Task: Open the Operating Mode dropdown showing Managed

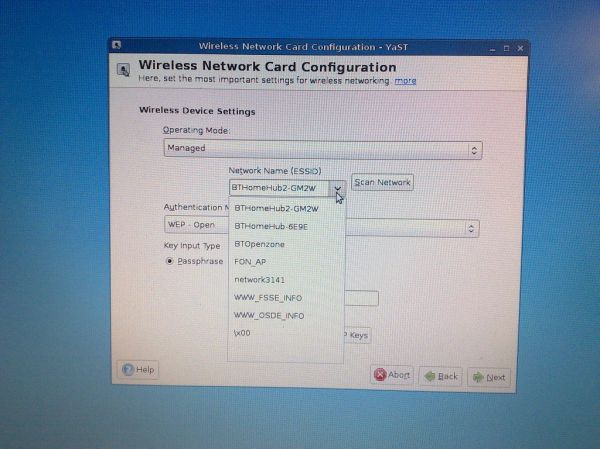Action: [323, 149]
